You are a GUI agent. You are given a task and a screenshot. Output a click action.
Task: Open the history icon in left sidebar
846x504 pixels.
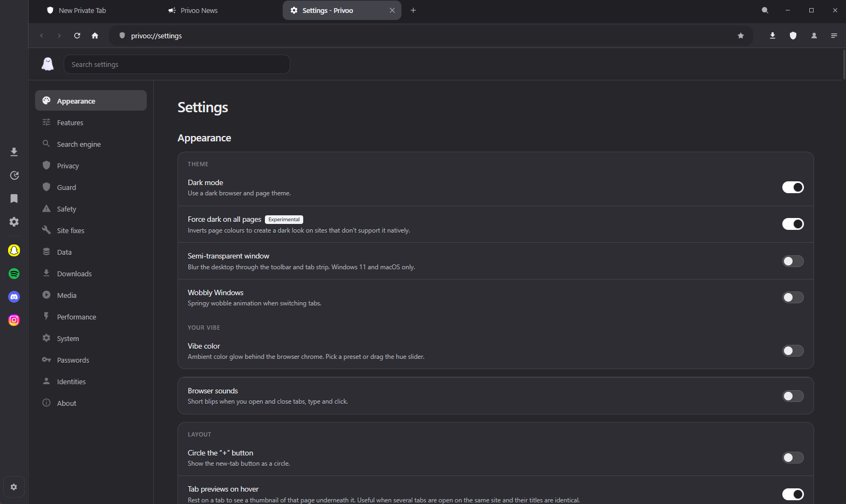tap(14, 175)
